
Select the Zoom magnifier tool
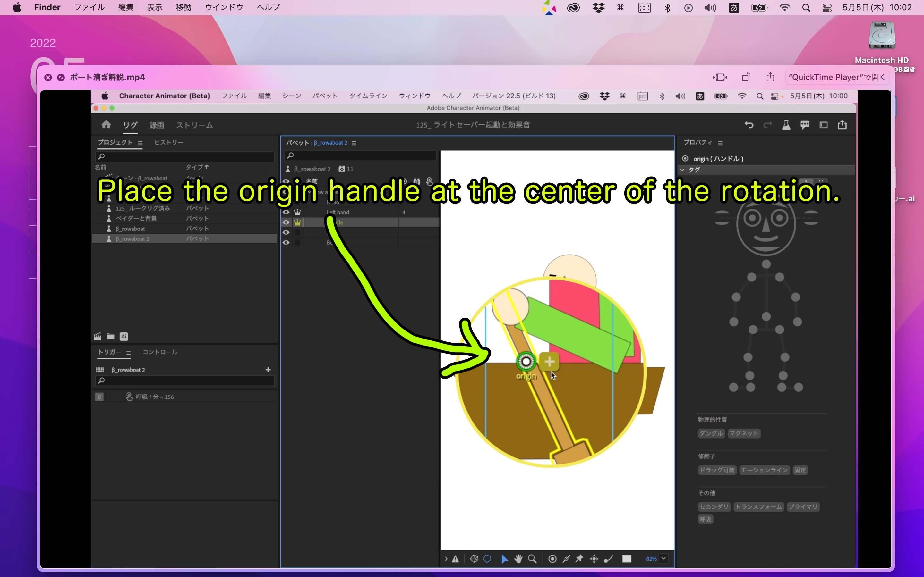pyautogui.click(x=532, y=559)
